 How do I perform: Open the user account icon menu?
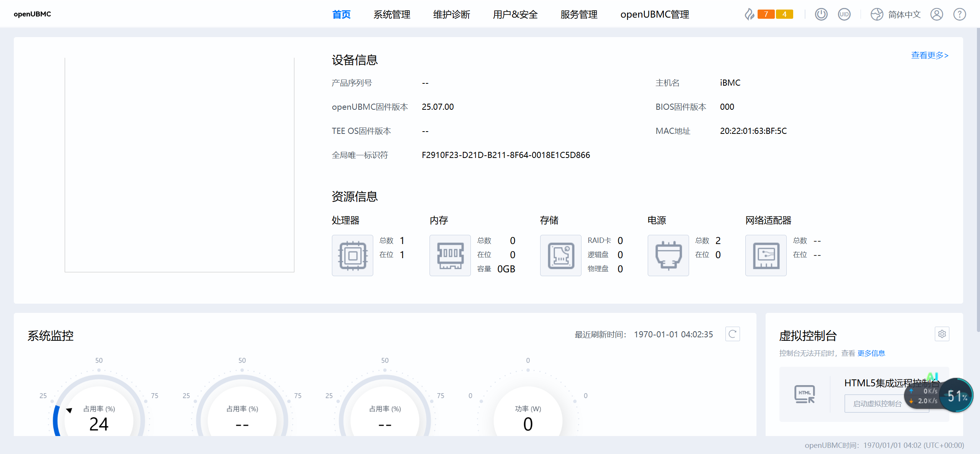point(937,15)
